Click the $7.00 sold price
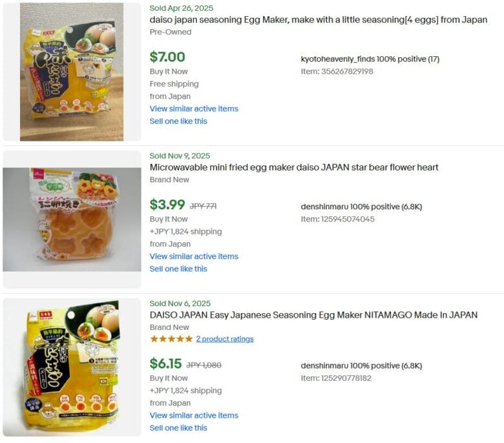Viewport: 504px width, 443px height. point(167,57)
